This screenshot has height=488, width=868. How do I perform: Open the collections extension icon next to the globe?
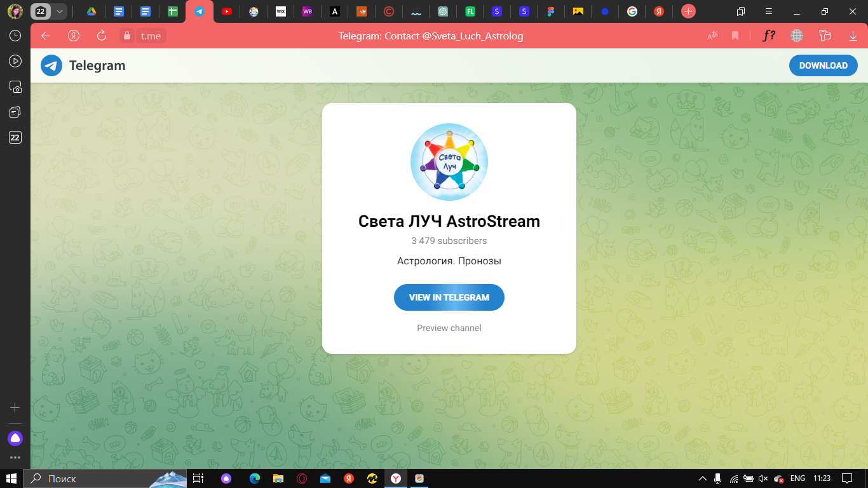825,36
